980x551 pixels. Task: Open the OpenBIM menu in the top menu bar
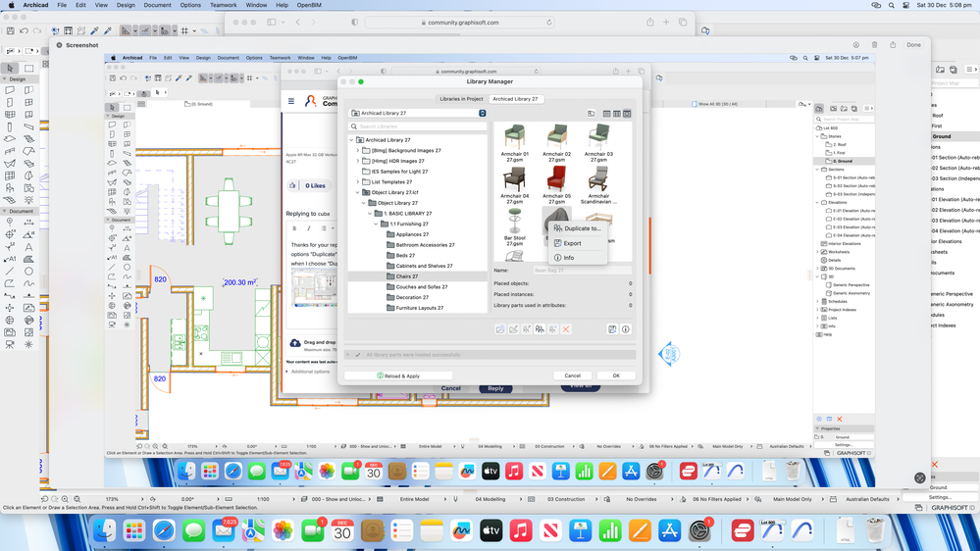[309, 5]
